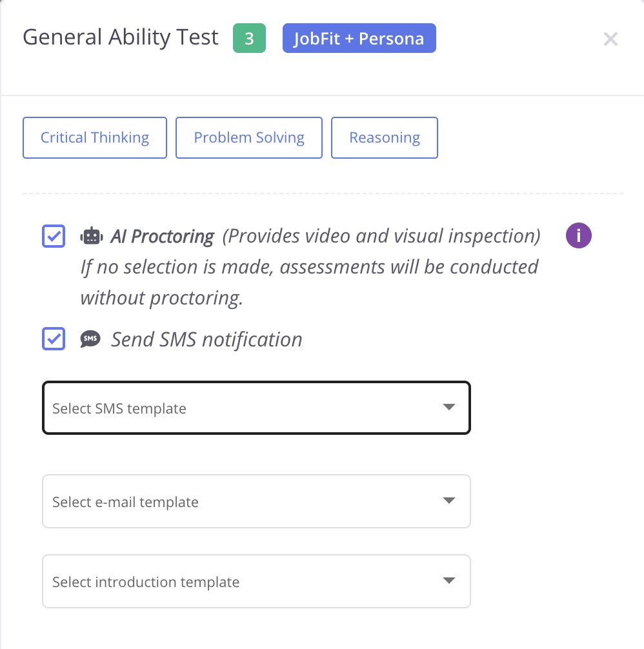
Task: Click the JobFit + Persona badge
Action: [x=359, y=39]
